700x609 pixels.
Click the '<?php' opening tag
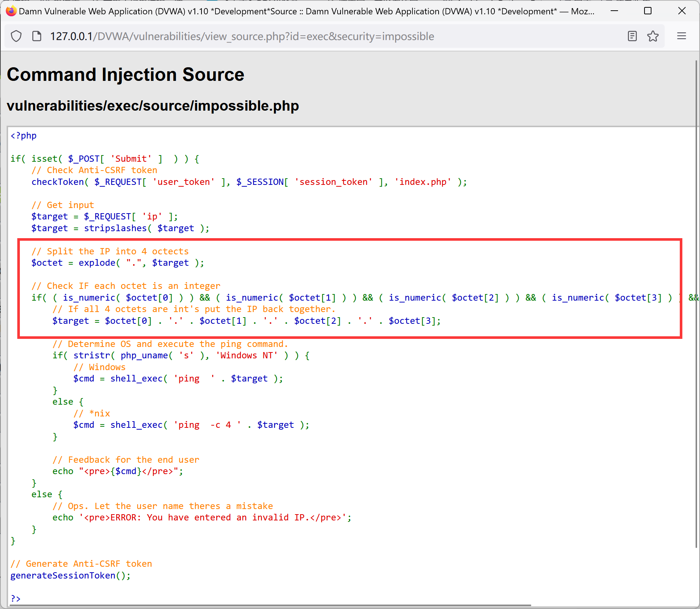coord(24,136)
